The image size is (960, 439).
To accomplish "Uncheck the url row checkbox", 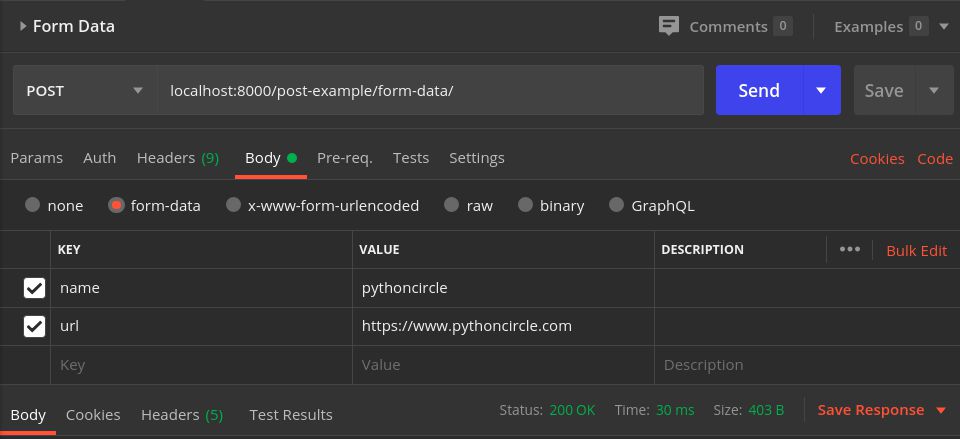I will point(34,326).
